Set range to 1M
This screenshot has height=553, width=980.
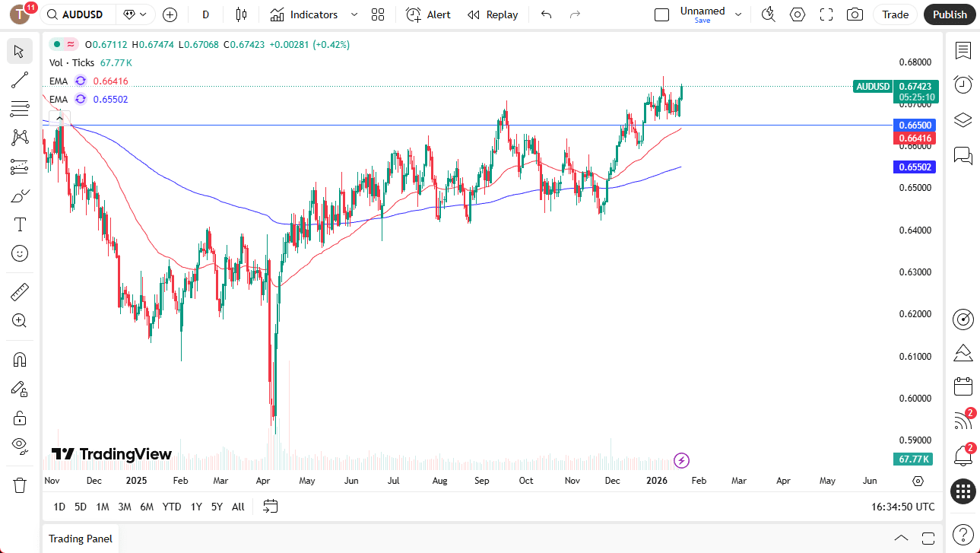103,507
